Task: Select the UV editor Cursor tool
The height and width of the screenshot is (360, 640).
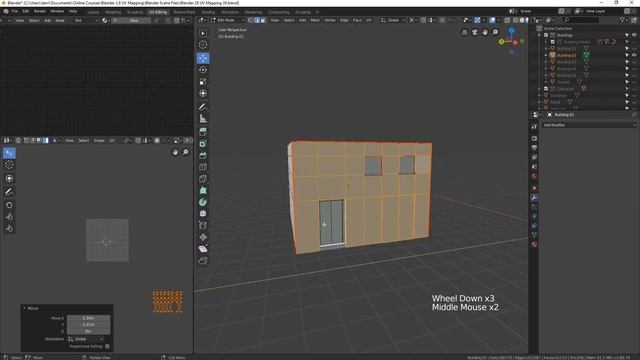Action: [9, 165]
